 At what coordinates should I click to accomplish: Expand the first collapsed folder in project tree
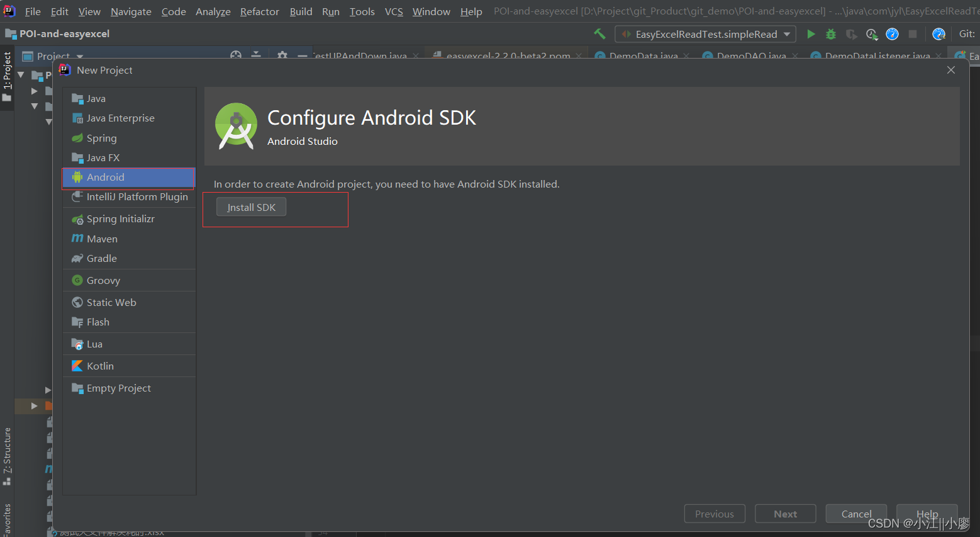[x=35, y=91]
